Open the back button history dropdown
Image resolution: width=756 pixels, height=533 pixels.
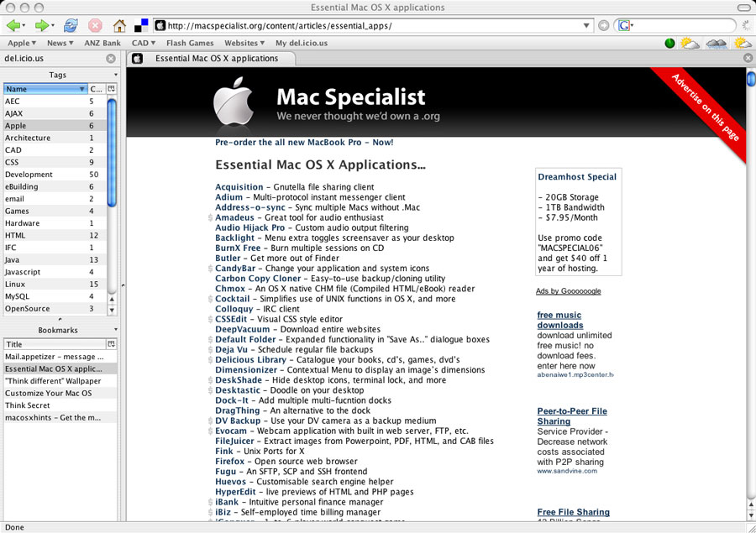[24, 25]
